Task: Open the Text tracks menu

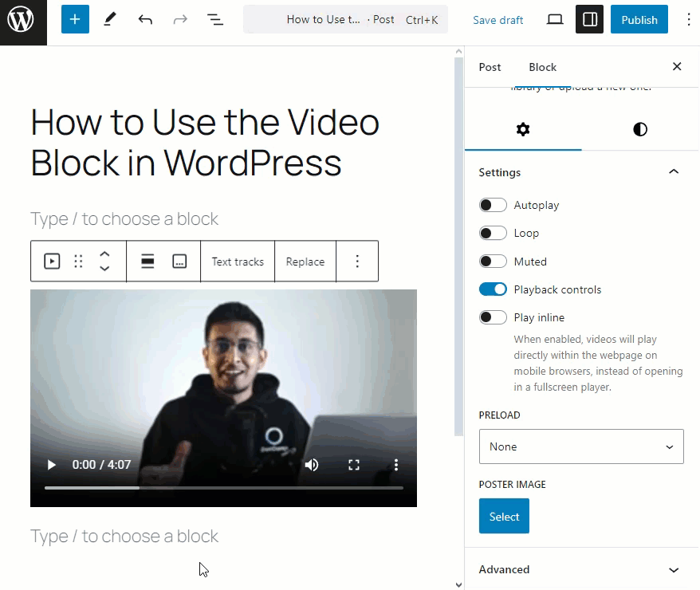Action: (x=238, y=262)
